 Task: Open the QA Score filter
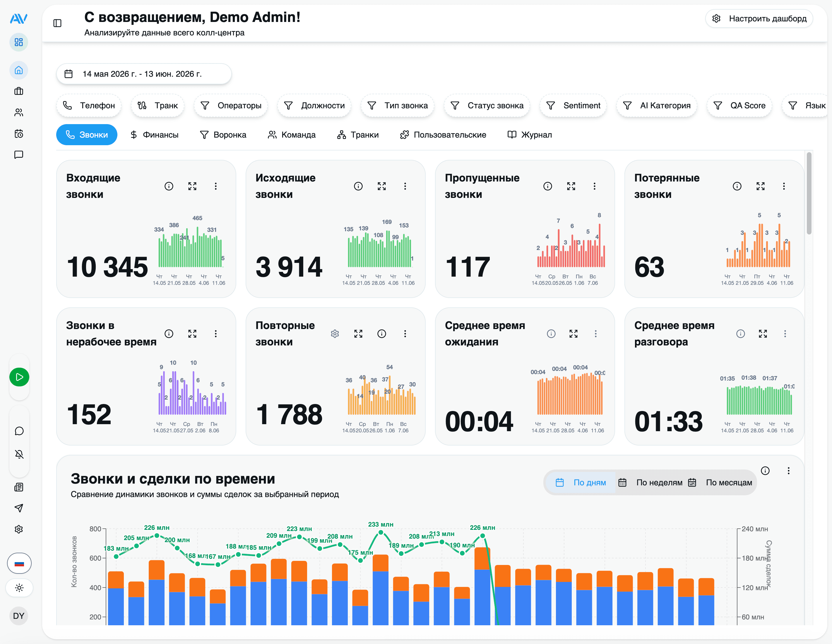click(739, 105)
